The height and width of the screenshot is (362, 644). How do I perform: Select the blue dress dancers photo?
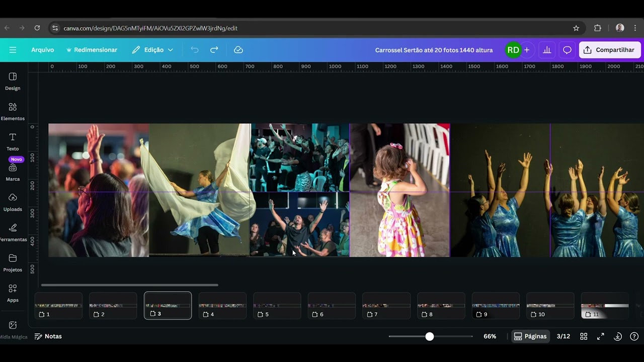click(547, 190)
